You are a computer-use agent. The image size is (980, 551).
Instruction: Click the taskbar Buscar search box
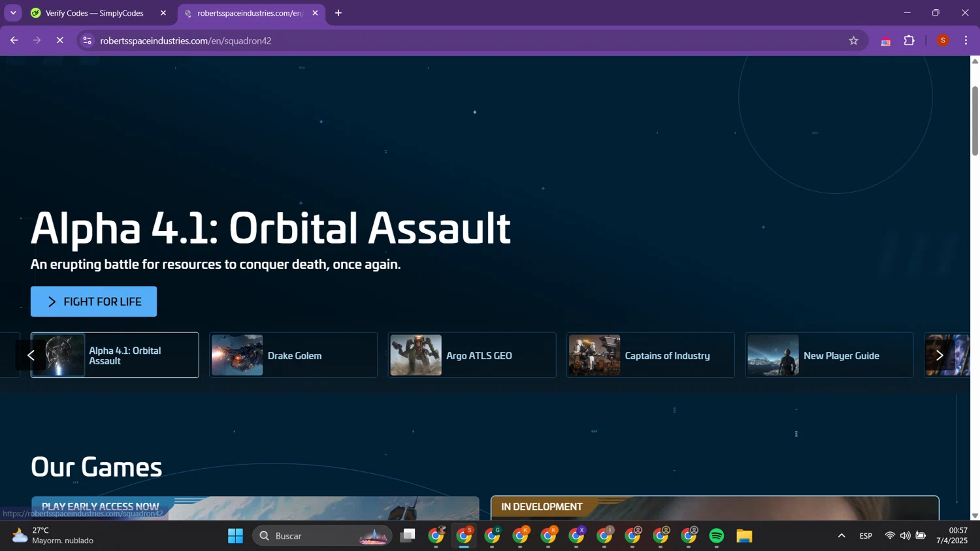click(x=323, y=536)
